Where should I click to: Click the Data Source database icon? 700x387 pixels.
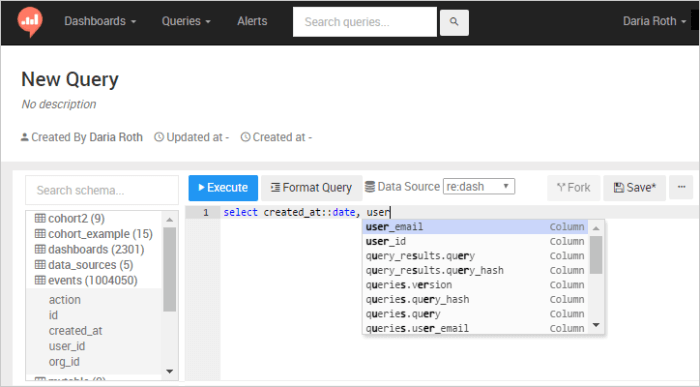pos(370,187)
